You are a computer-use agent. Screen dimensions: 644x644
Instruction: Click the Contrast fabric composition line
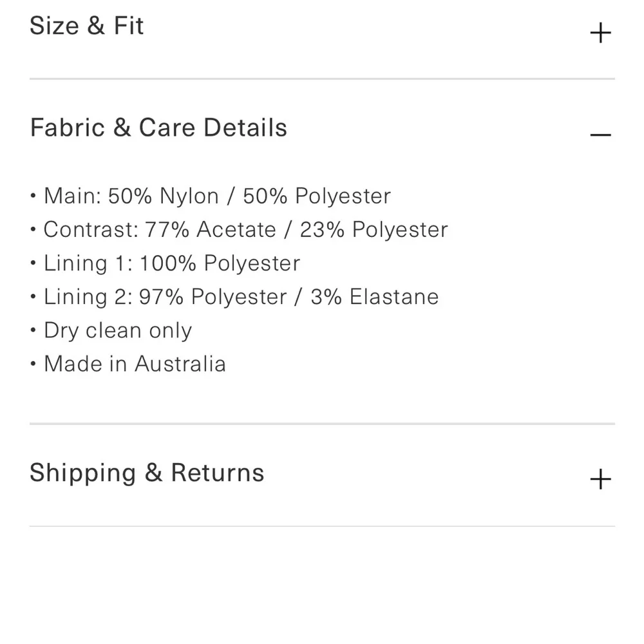pos(245,229)
